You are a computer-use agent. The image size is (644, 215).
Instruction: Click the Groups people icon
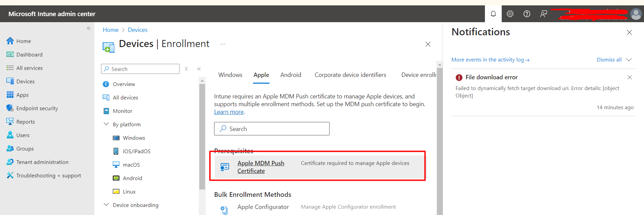(x=10, y=148)
